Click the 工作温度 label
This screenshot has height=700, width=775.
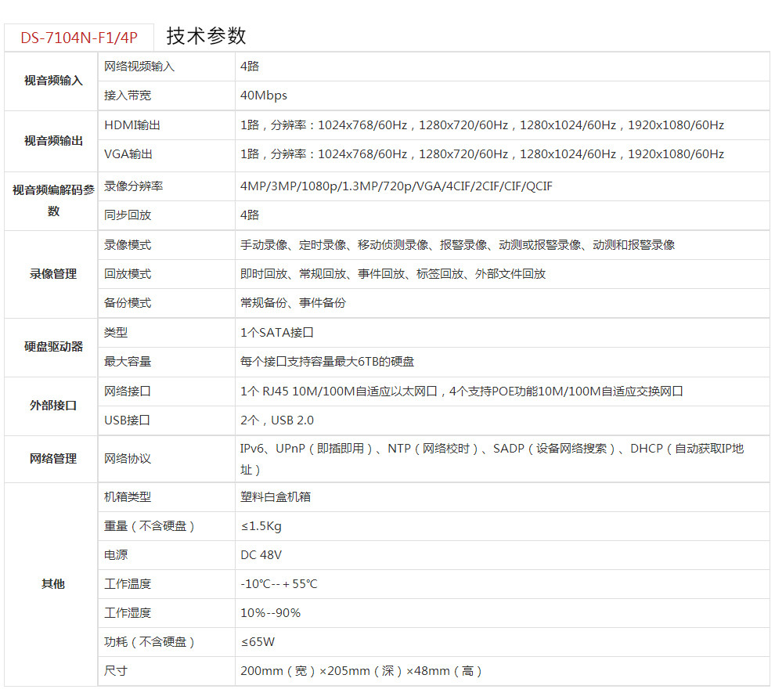point(128,584)
